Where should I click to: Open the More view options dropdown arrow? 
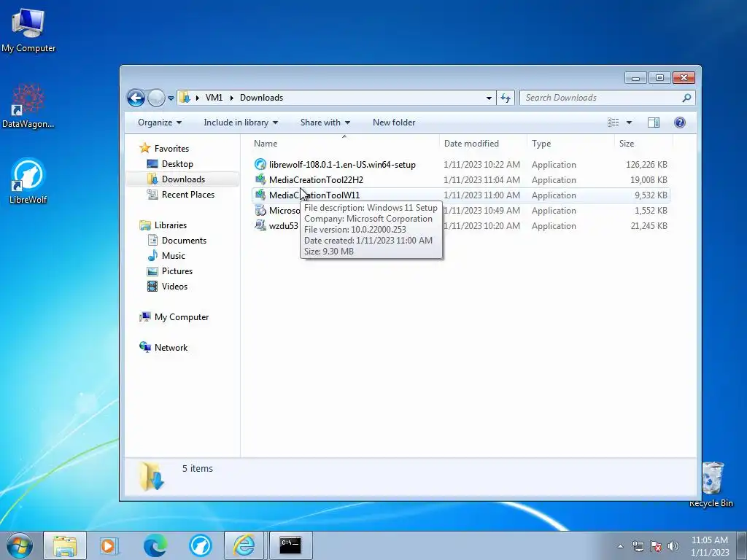[629, 122]
